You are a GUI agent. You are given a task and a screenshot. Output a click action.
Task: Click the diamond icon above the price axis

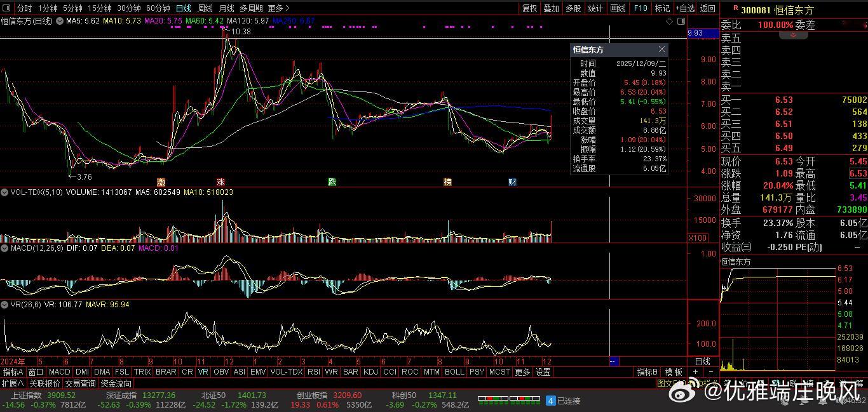tap(669, 21)
